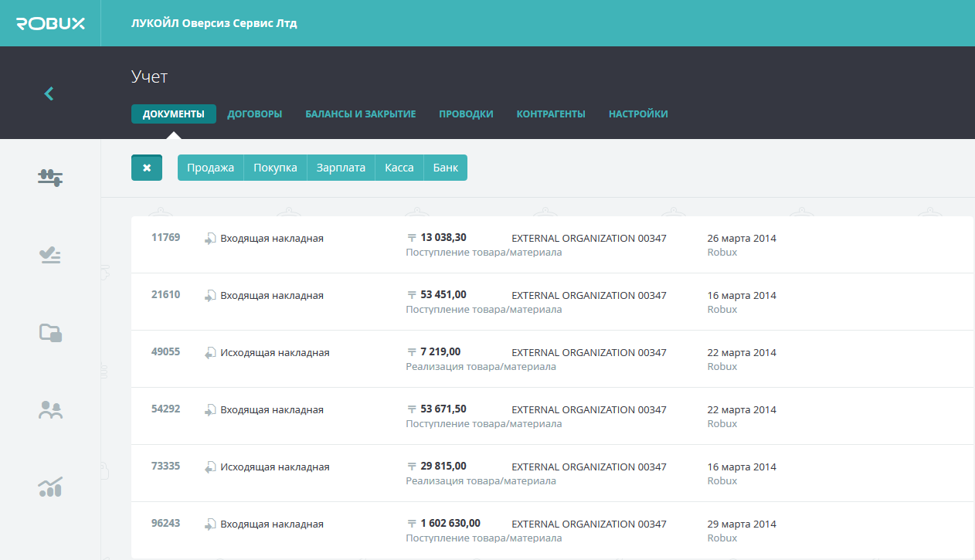Open the people contacts icon in sidebar
The height and width of the screenshot is (560, 975).
coord(50,409)
